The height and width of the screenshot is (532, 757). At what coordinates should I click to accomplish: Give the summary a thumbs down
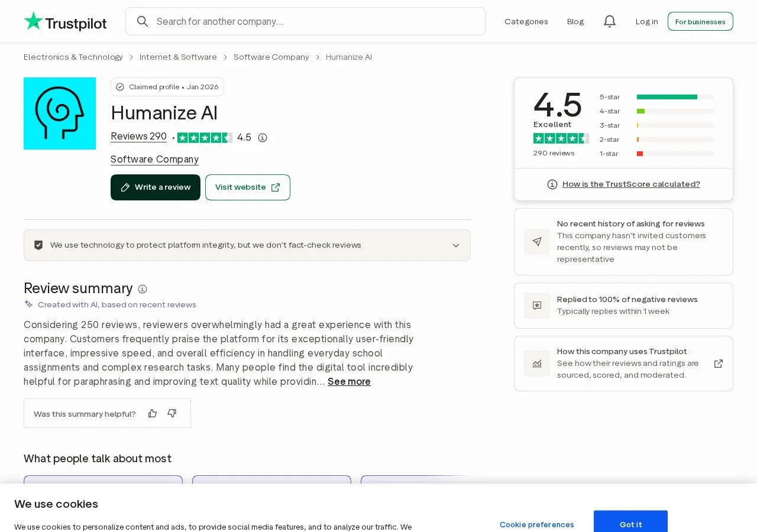click(x=172, y=413)
